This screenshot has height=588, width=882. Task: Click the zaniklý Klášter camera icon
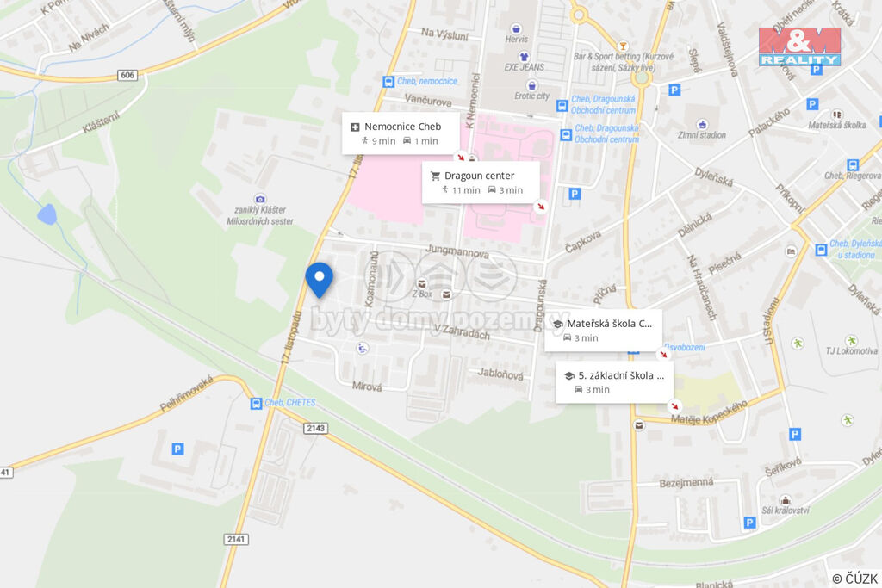pyautogui.click(x=259, y=198)
